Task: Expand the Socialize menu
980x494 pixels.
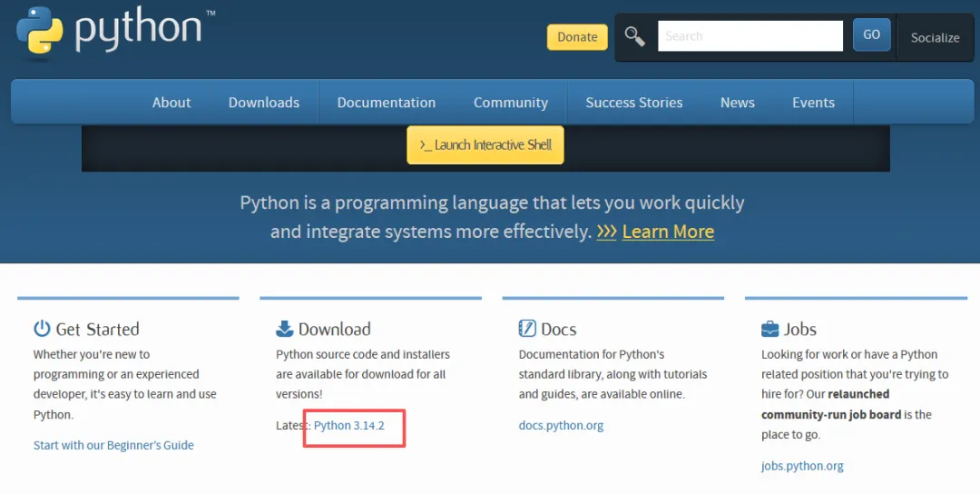Action: tap(935, 37)
